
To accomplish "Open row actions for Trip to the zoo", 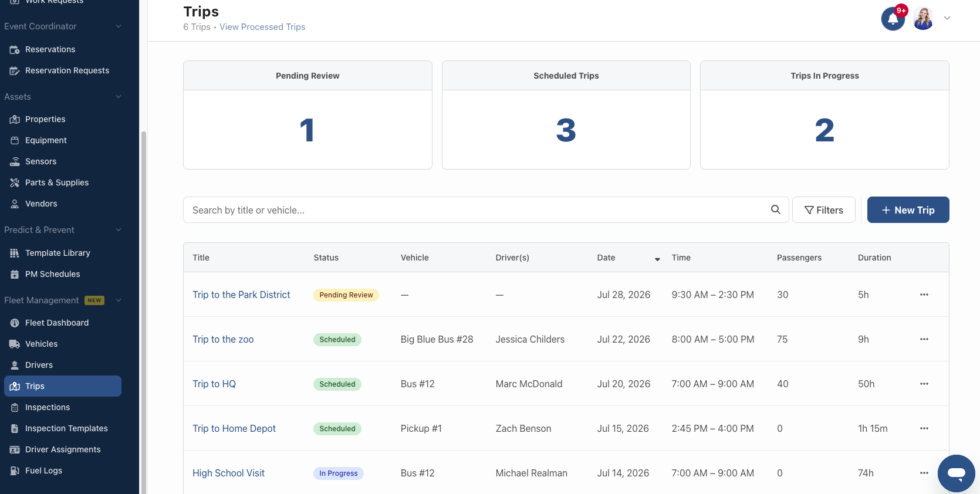I will (x=924, y=339).
